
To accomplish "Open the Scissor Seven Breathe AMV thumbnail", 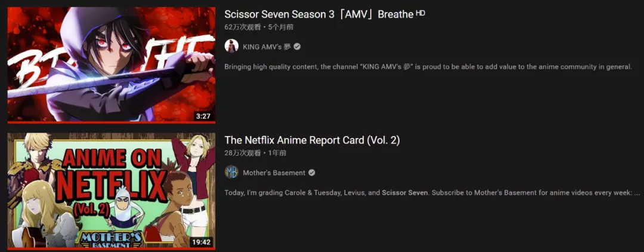I will 112,65.
